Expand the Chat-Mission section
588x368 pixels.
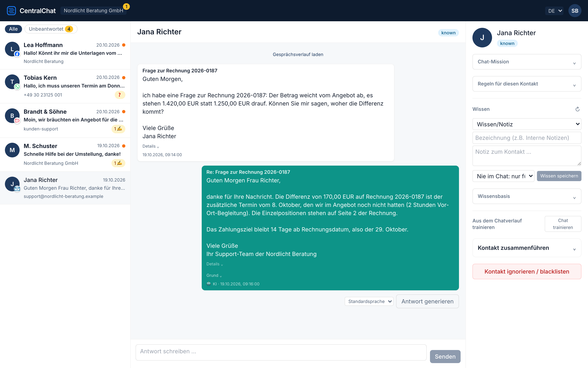(x=527, y=62)
